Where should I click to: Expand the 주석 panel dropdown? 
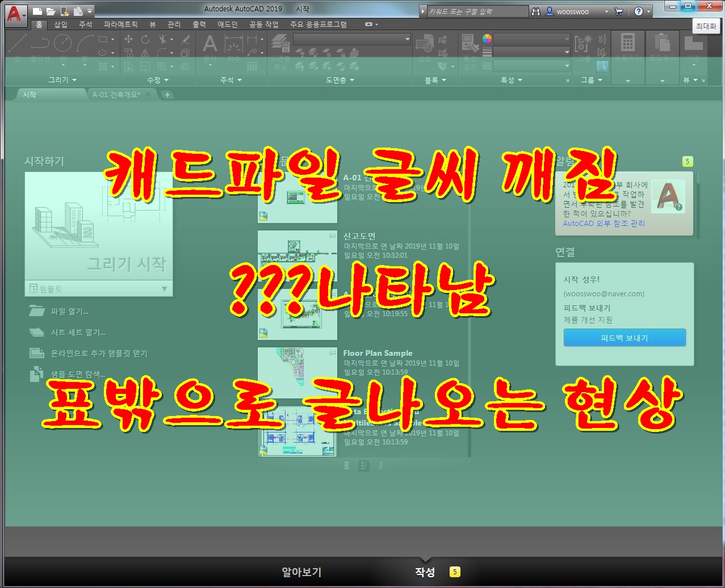click(231, 80)
